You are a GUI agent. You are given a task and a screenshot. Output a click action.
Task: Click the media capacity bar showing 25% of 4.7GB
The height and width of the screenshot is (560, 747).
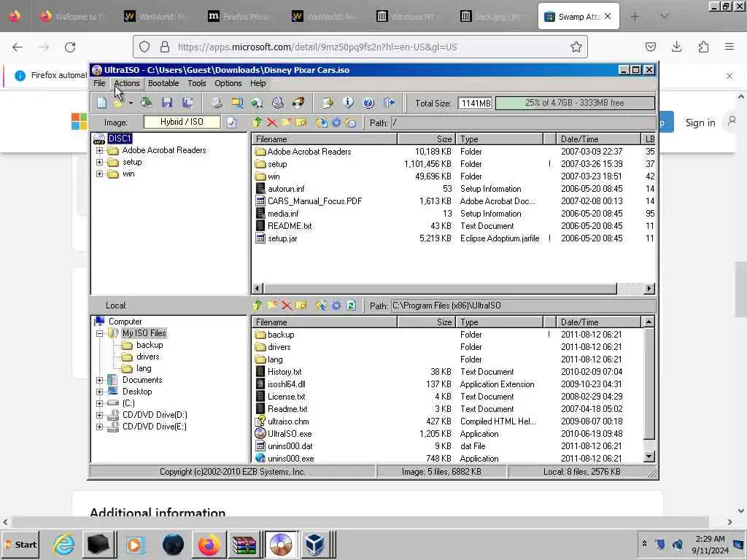[575, 103]
